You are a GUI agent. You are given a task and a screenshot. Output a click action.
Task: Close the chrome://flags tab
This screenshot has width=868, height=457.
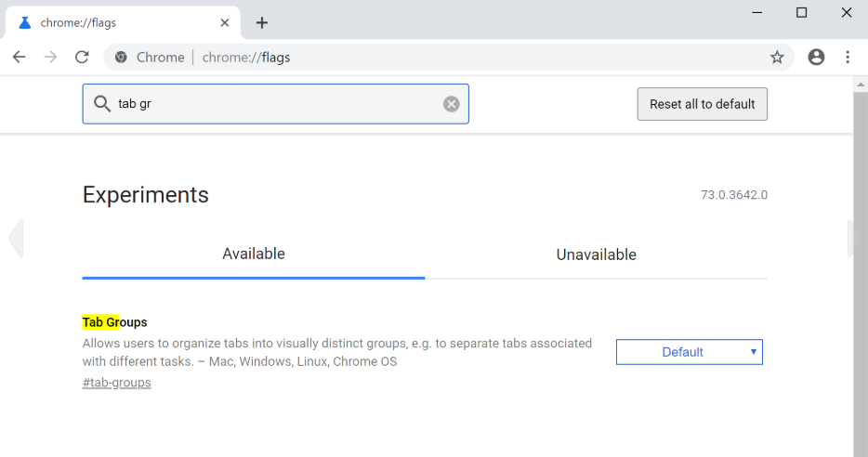[225, 22]
